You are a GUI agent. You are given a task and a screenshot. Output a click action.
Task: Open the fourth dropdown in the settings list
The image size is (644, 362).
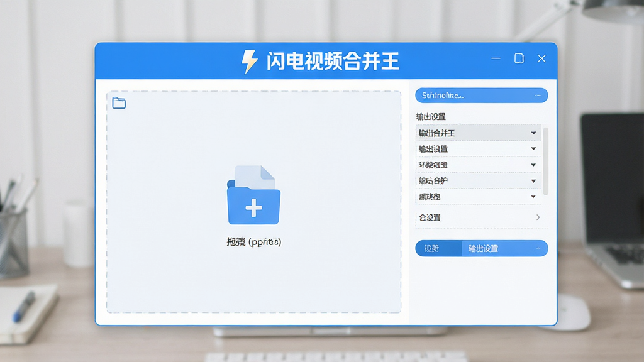[478, 180]
